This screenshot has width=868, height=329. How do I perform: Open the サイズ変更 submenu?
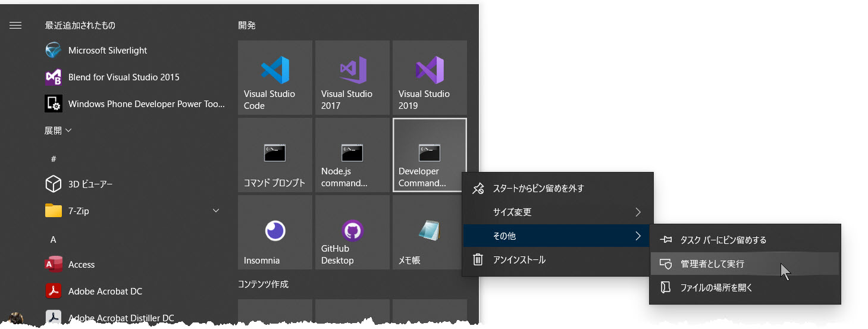pyautogui.click(x=557, y=212)
